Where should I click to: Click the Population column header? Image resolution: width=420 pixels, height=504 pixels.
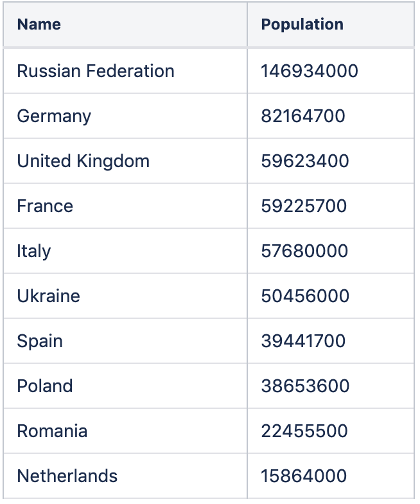(302, 24)
